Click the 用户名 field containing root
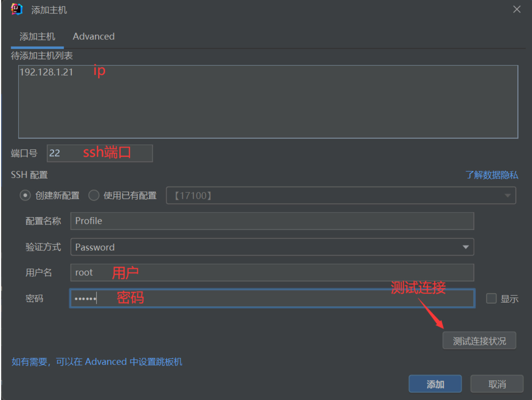This screenshot has height=400, width=532. coord(272,273)
